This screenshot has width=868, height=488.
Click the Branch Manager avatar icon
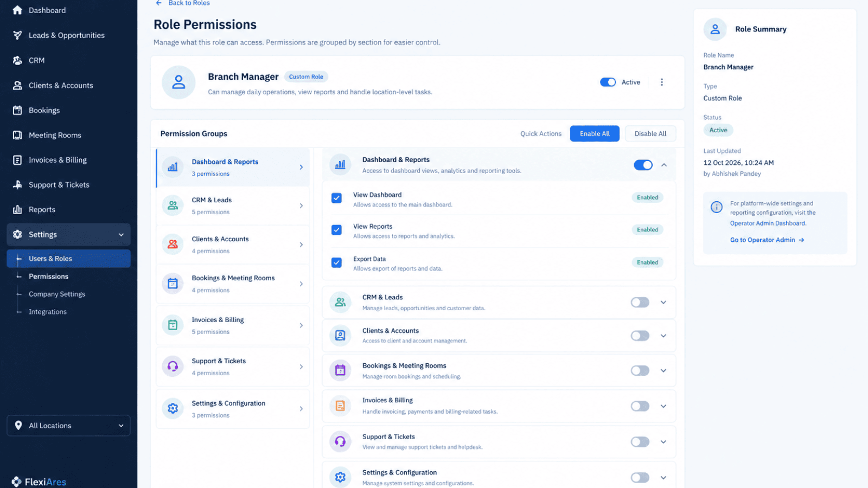(178, 82)
